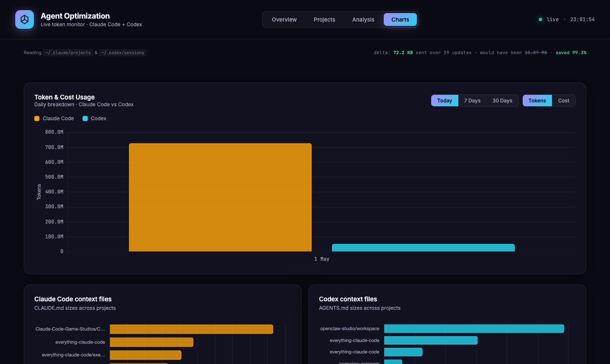Set chart range to Today
Screen dimensions: 610x364
click(x=445, y=101)
